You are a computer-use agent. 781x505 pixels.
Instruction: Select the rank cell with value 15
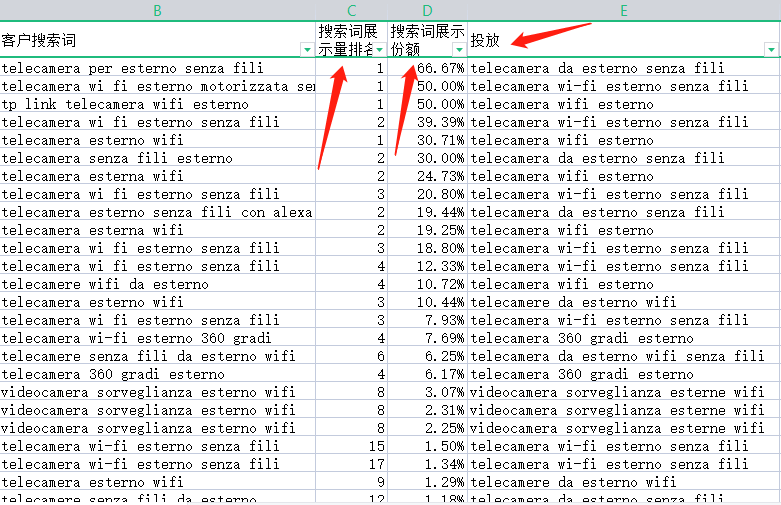click(x=351, y=446)
